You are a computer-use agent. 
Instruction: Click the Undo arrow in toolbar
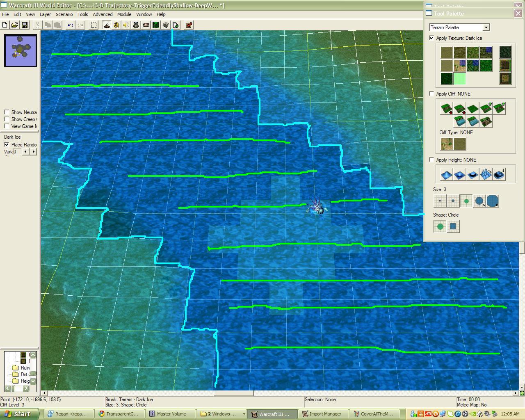(71, 25)
